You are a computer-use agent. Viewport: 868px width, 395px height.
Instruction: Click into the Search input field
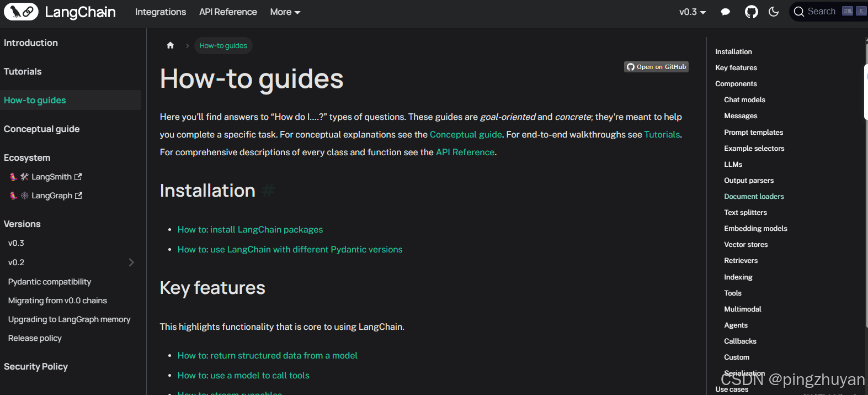click(x=828, y=12)
